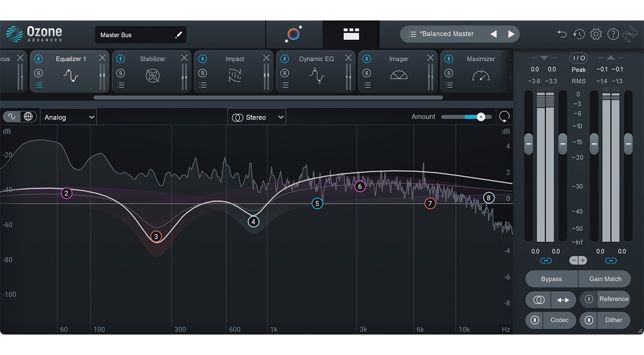644x355 pixels.
Task: Open the session history clock icon
Action: pos(579,34)
